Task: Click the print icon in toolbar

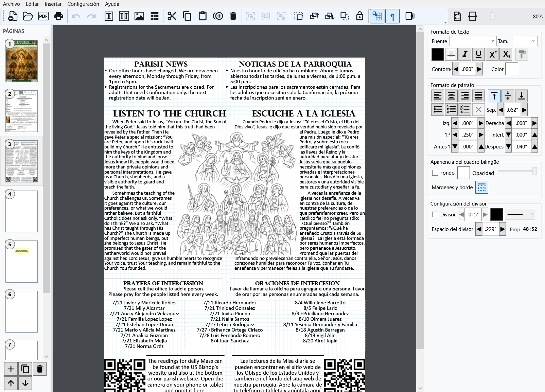Action: click(x=59, y=16)
